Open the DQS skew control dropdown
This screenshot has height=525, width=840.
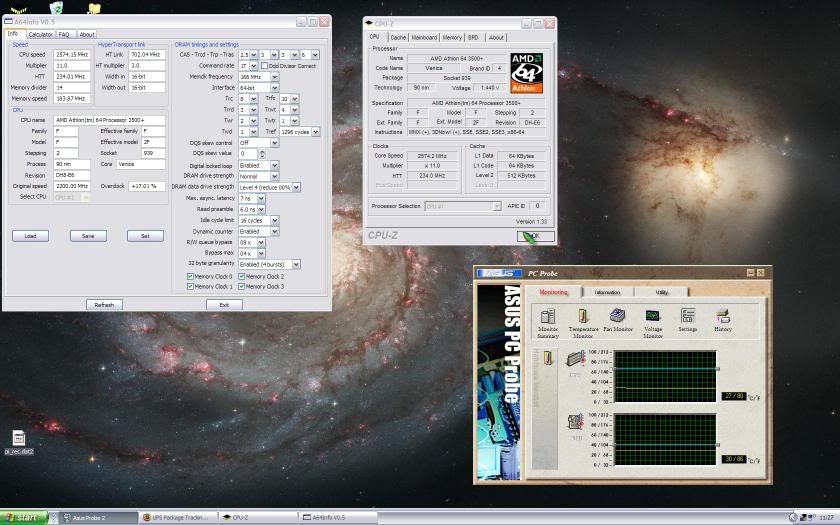click(274, 143)
